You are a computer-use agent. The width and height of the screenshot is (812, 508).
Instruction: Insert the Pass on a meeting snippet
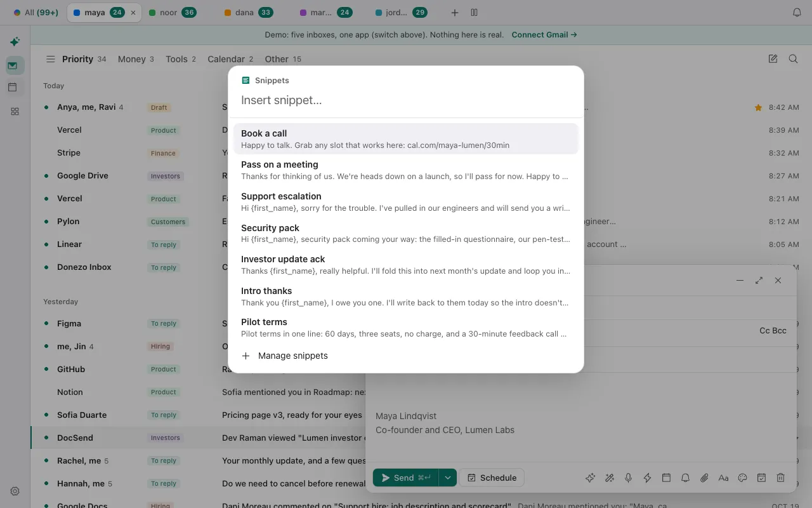pos(406,170)
